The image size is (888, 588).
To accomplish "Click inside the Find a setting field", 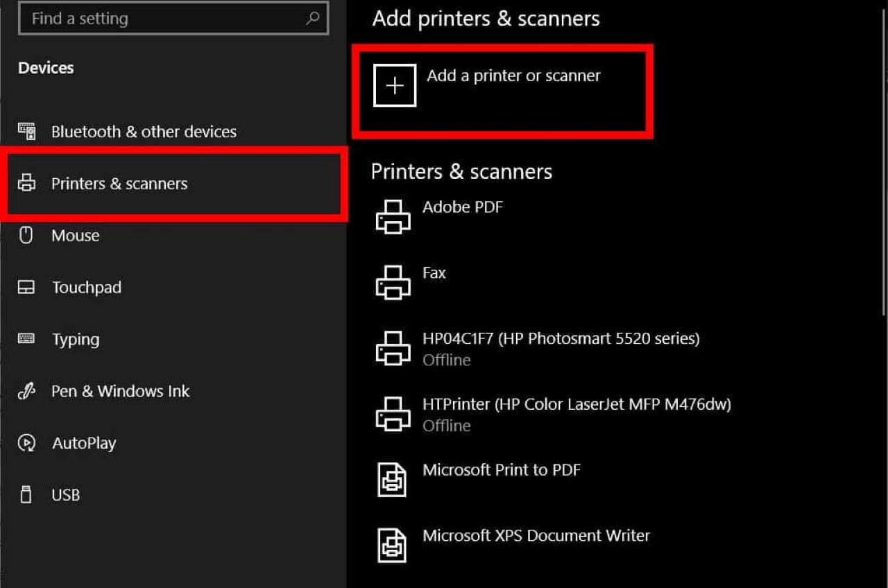I will click(x=160, y=19).
